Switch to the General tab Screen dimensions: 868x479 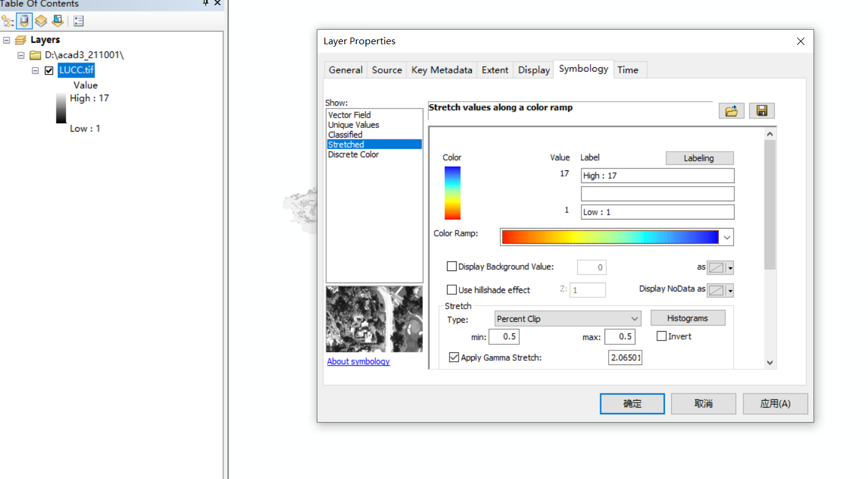(x=346, y=70)
